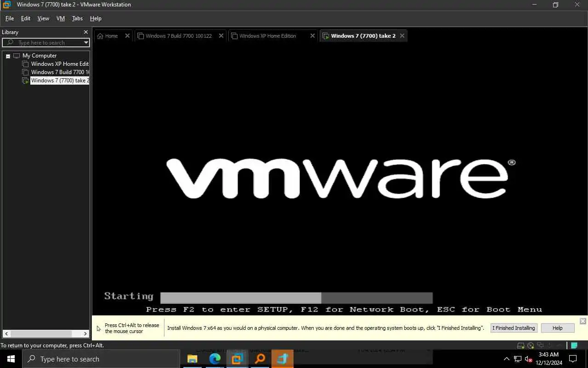Image resolution: width=588 pixels, height=368 pixels.
Task: Collapse the My Computer tree node
Action: click(x=8, y=56)
